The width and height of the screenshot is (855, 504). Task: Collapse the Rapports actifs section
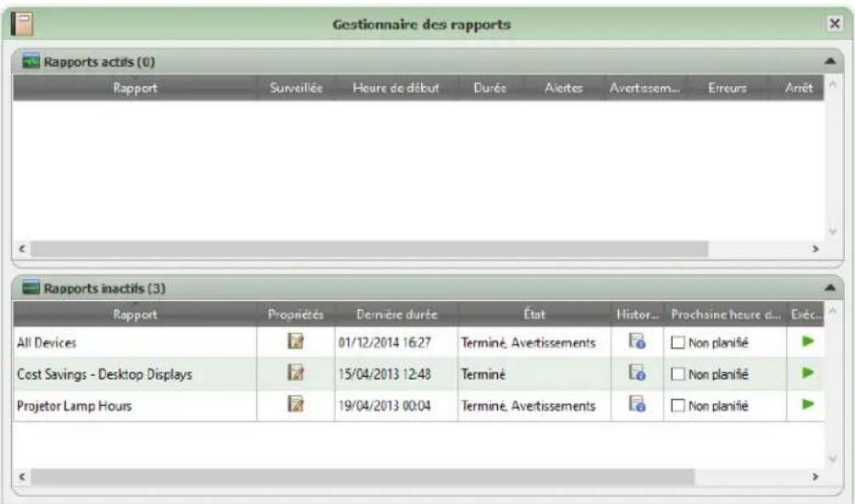pos(830,61)
